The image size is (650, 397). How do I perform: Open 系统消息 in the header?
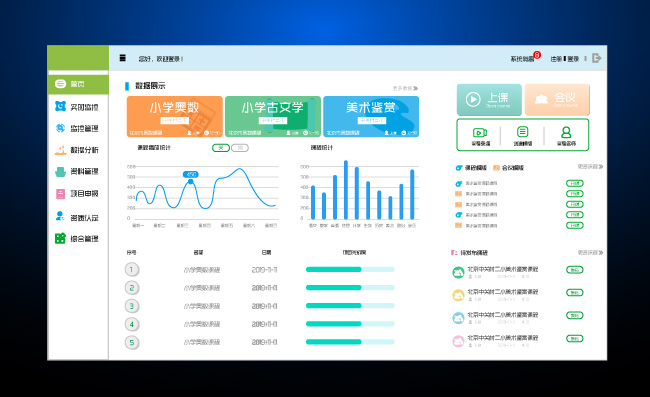522,59
